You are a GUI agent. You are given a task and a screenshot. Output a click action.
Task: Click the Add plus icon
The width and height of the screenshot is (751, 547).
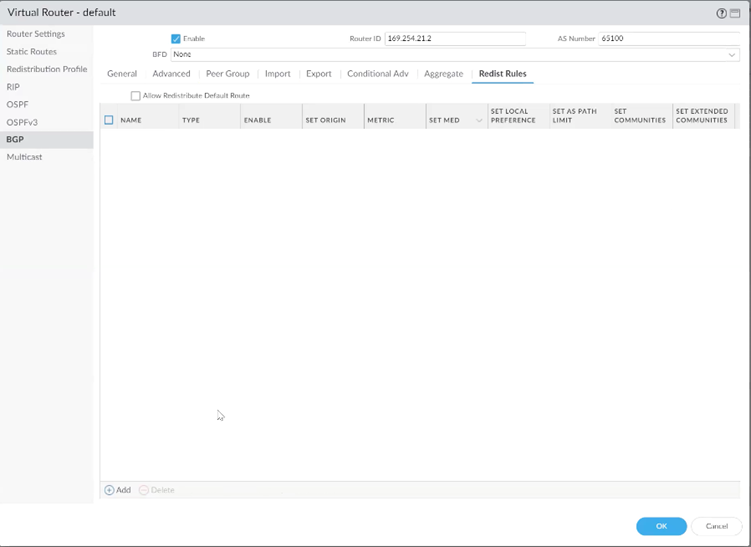(109, 490)
